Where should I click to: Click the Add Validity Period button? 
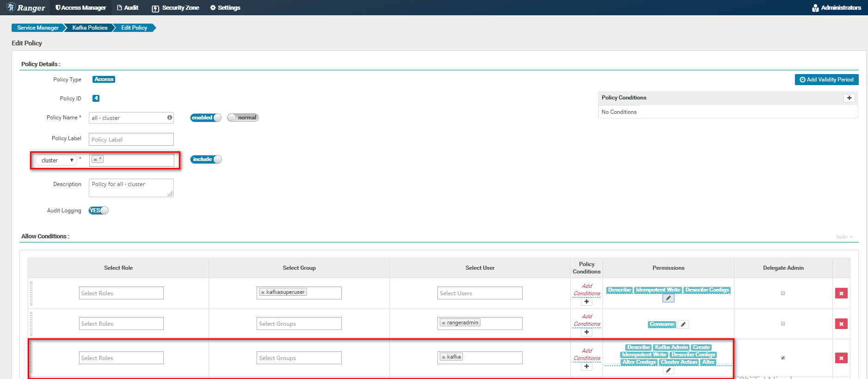[826, 80]
